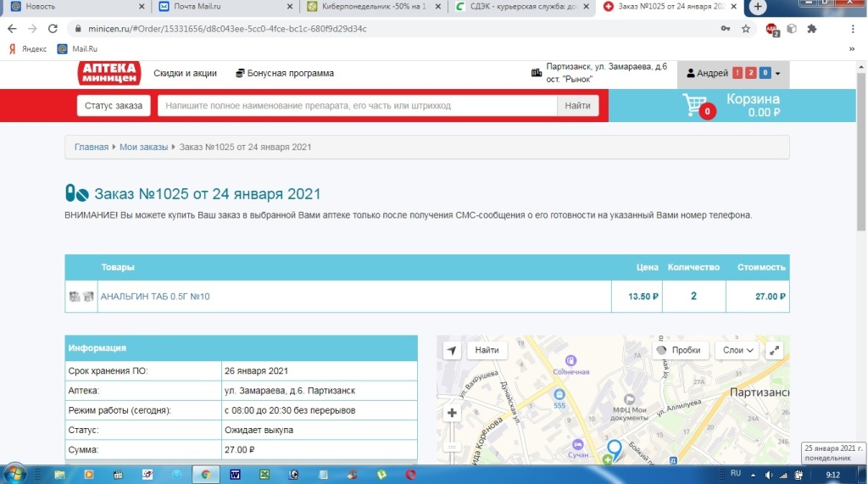
Task: Open the Слои layers dropdown
Action: tap(737, 350)
